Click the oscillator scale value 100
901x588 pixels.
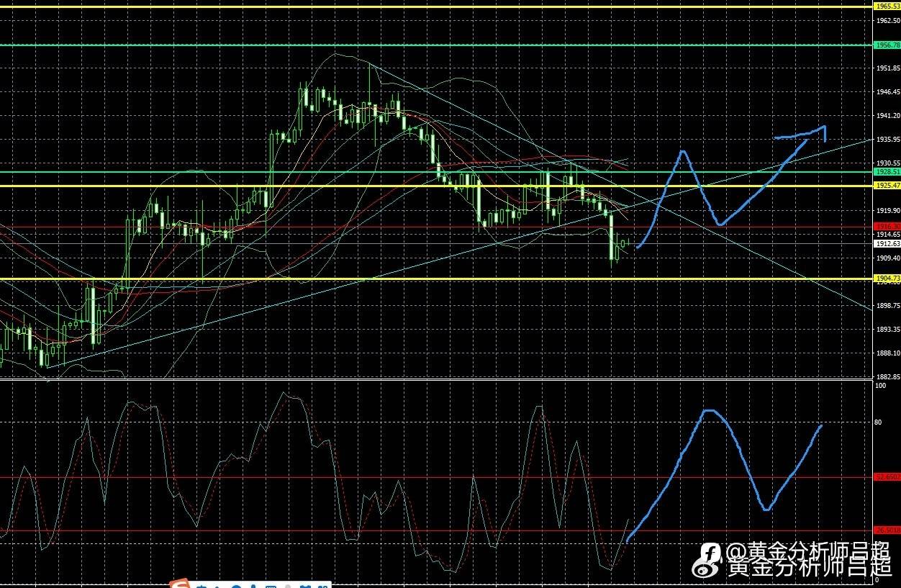(x=880, y=386)
